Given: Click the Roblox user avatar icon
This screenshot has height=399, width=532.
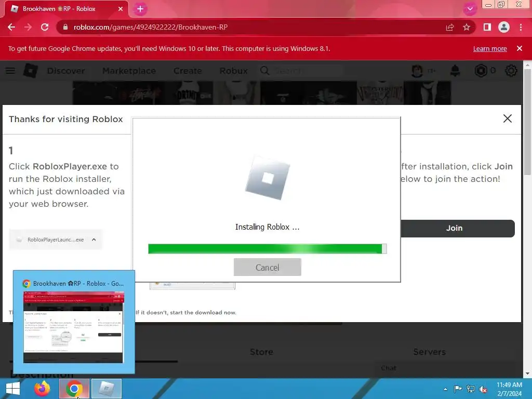Looking at the screenshot, I should (x=417, y=71).
